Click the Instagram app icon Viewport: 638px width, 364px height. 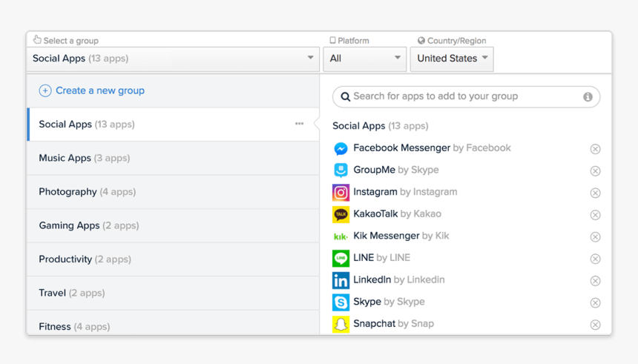coord(341,193)
